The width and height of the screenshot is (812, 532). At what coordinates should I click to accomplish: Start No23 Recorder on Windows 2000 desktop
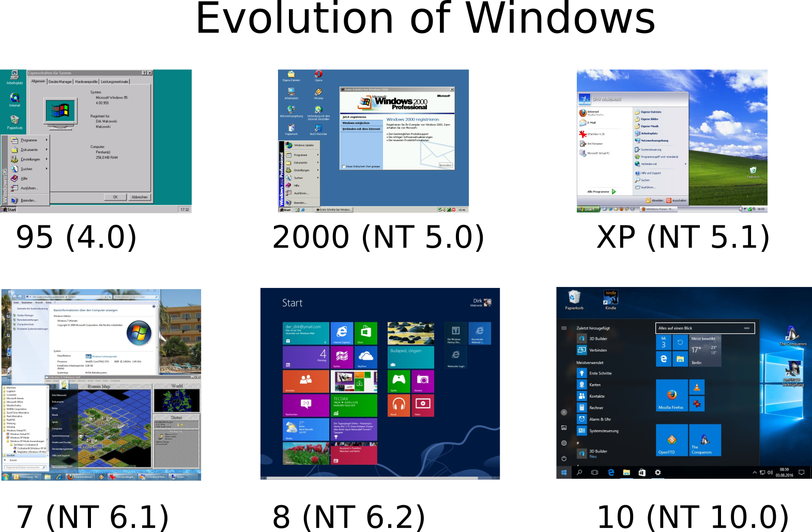[318, 130]
